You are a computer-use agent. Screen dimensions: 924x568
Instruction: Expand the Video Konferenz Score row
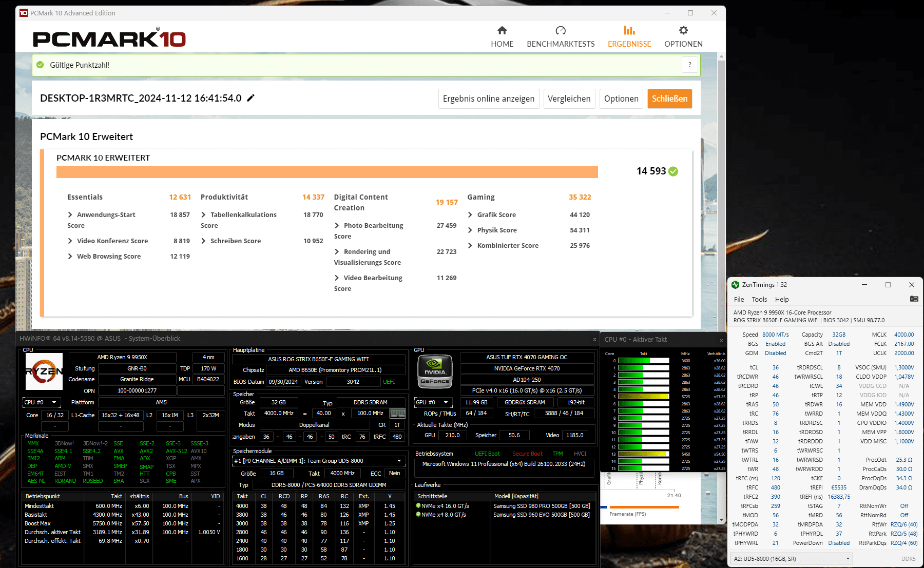click(x=70, y=241)
